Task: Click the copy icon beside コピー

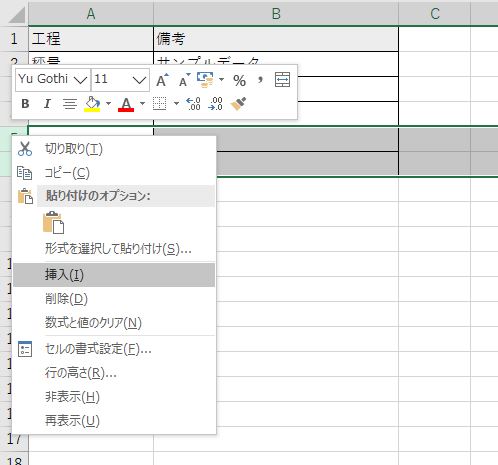Action: click(25, 173)
